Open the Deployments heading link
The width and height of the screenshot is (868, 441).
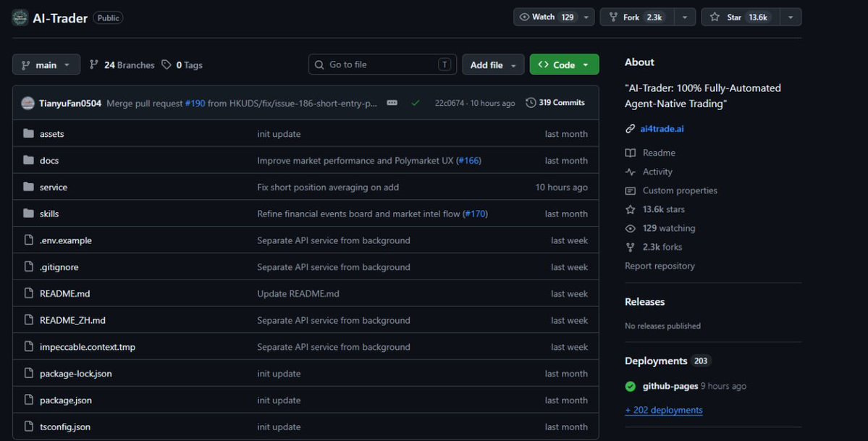tap(656, 361)
